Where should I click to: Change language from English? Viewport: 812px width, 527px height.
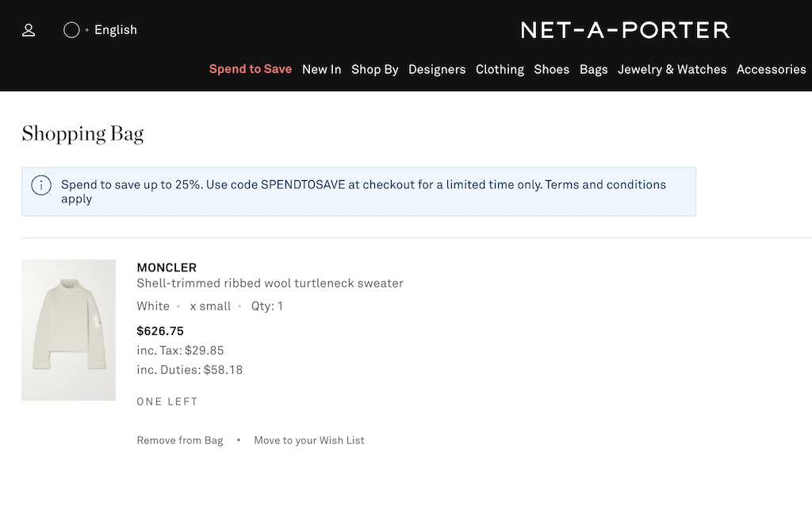pyautogui.click(x=116, y=30)
